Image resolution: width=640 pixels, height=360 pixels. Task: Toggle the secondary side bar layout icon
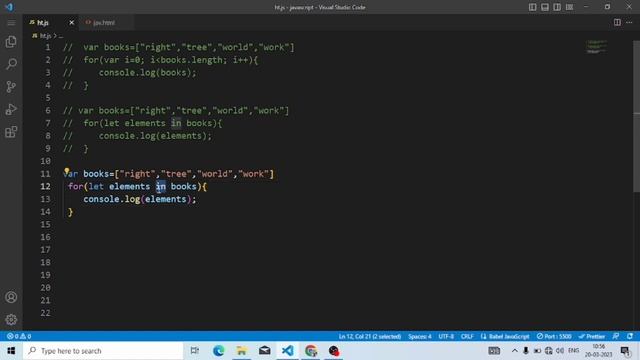[x=557, y=7]
